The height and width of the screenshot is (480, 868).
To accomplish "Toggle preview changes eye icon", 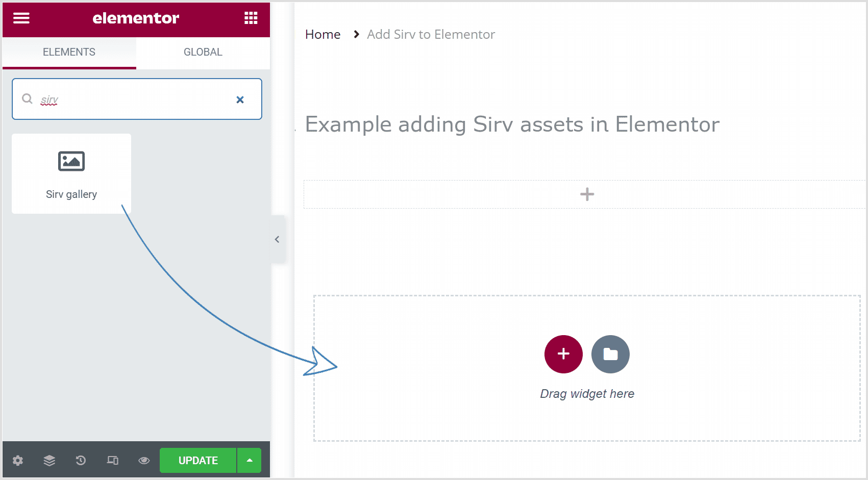I will 144,461.
